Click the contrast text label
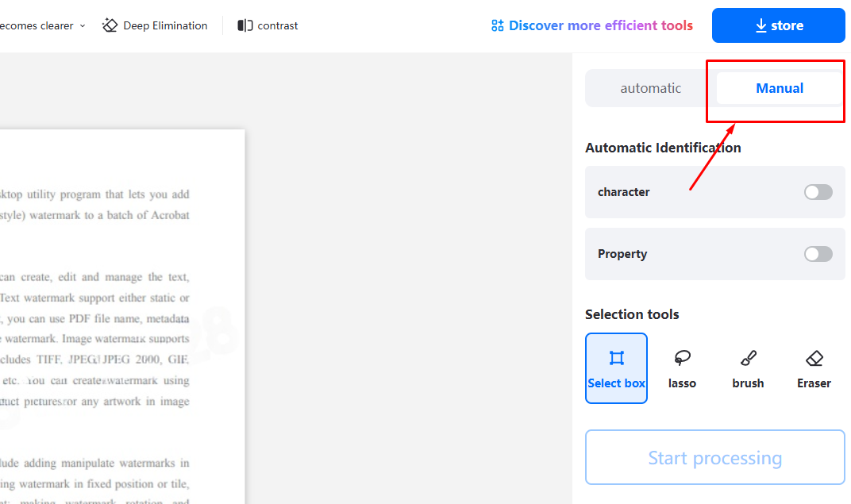851x504 pixels. click(278, 25)
